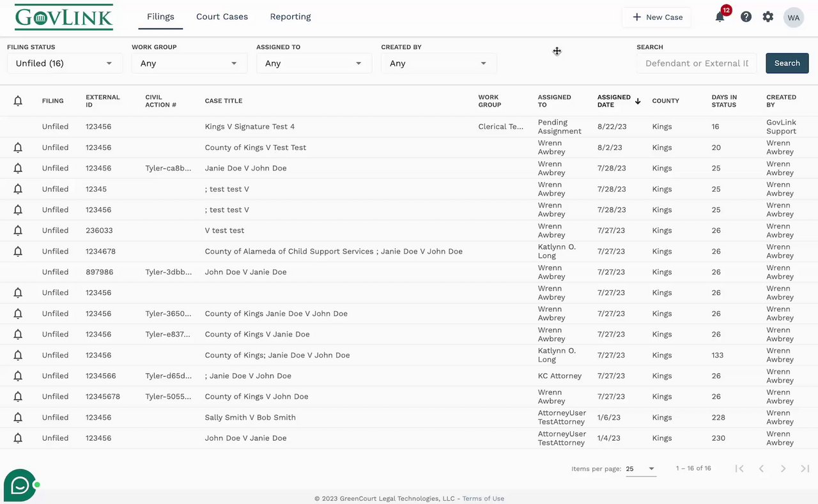Click the Tyler-3650 civil action cell
This screenshot has height=504, width=818.
point(168,314)
